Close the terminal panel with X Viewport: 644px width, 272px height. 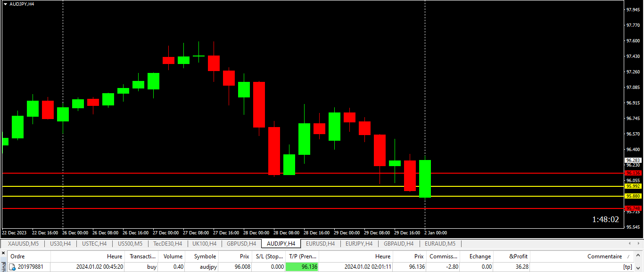4,253
